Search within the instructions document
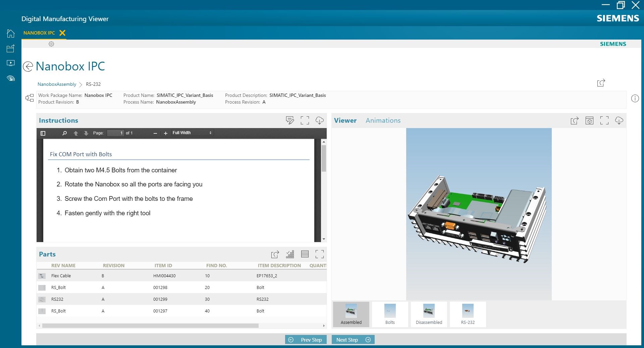Viewport: 644px width, 348px height. click(x=64, y=133)
